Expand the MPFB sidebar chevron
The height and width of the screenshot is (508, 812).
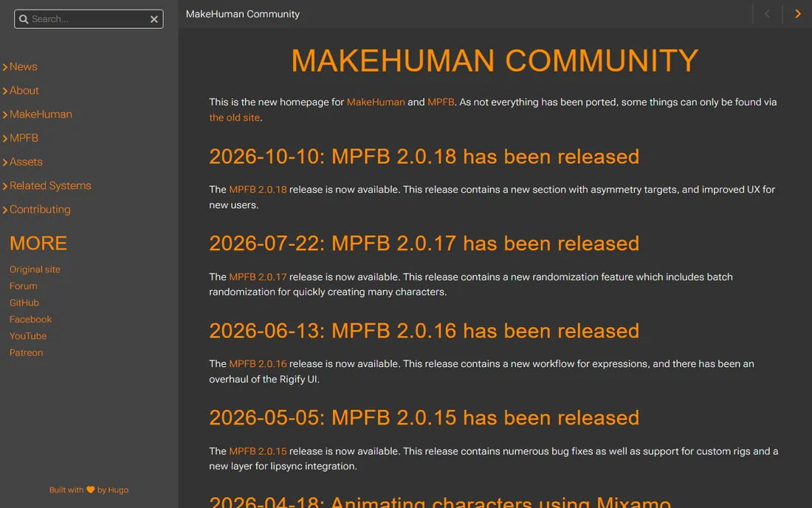(4, 138)
